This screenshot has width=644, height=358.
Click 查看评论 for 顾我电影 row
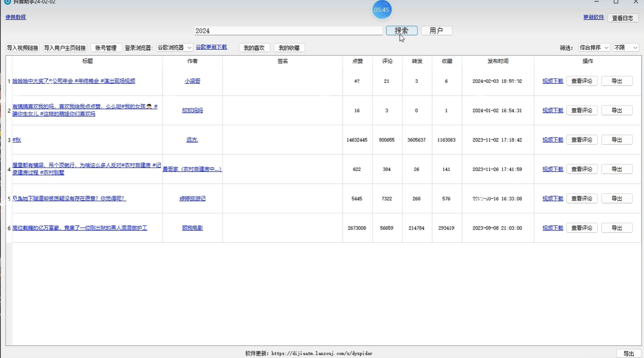click(x=582, y=228)
